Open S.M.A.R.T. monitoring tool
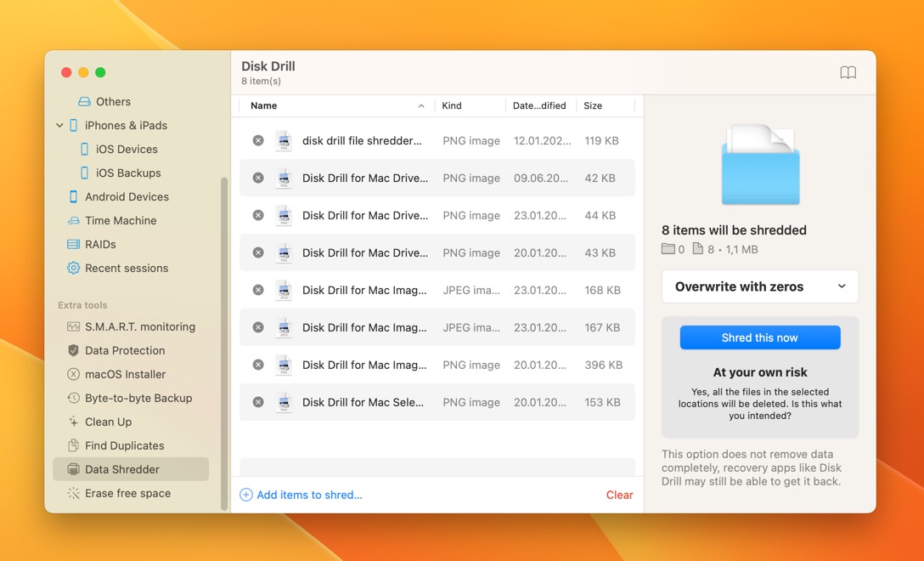The width and height of the screenshot is (924, 561). (131, 326)
